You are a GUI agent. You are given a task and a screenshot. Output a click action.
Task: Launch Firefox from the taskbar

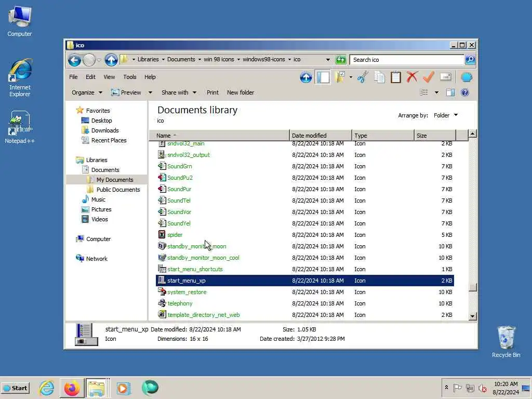coord(72,388)
